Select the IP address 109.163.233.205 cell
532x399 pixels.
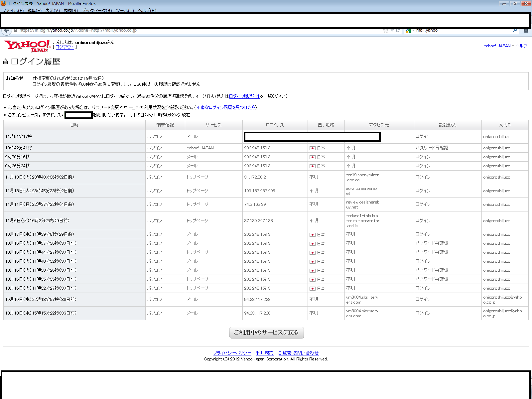pos(275,191)
